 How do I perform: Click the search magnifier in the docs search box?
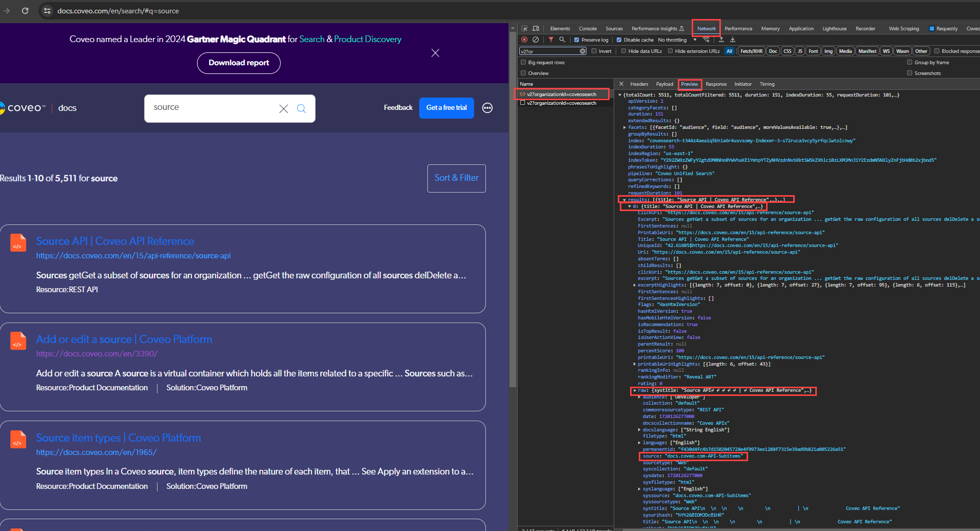302,108
